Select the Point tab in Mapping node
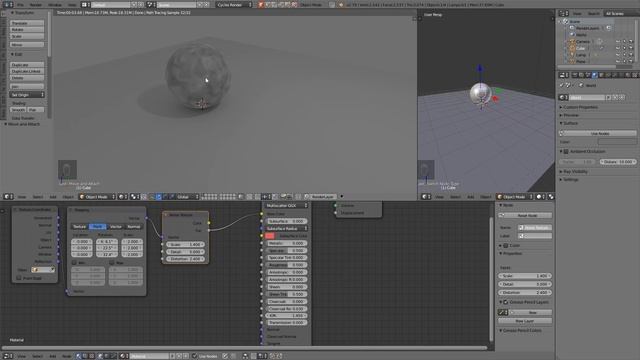 coord(98,227)
